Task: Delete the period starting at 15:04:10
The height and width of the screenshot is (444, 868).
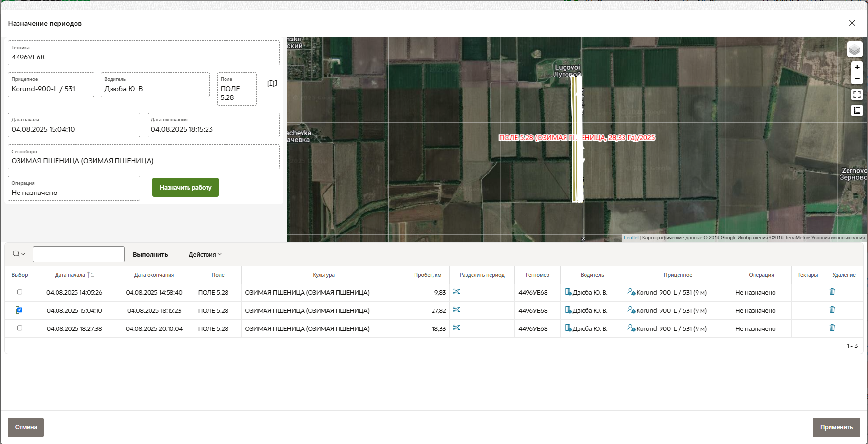Action: (x=832, y=310)
